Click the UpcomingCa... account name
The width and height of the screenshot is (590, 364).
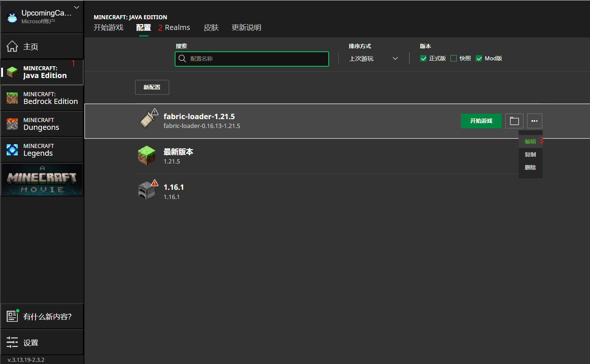tap(46, 13)
